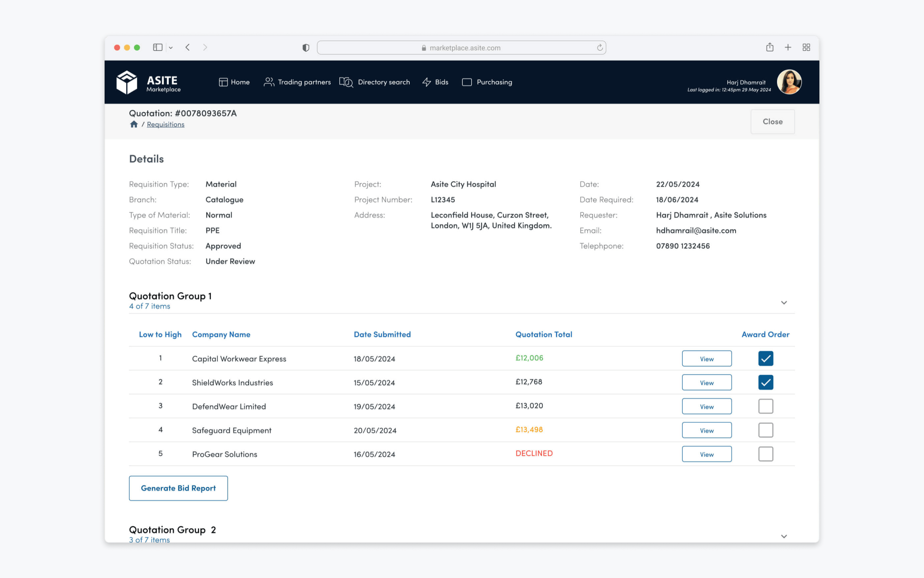View ShieldWorks Industries quotation
The height and width of the screenshot is (578, 924).
pos(707,382)
